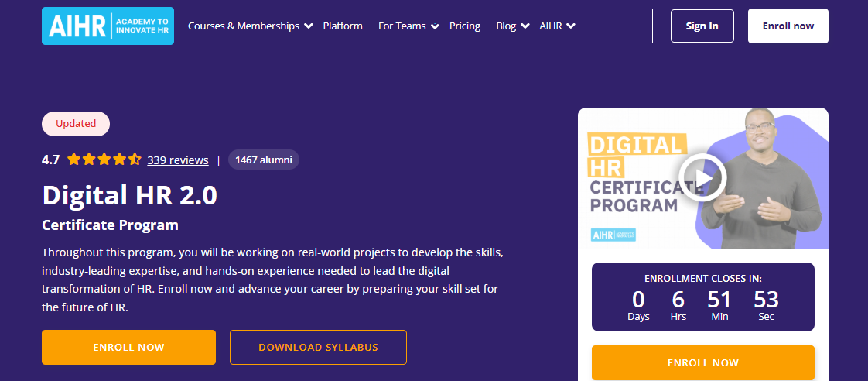The image size is (868, 381).
Task: Click the 4.7 rating score
Action: coord(50,160)
